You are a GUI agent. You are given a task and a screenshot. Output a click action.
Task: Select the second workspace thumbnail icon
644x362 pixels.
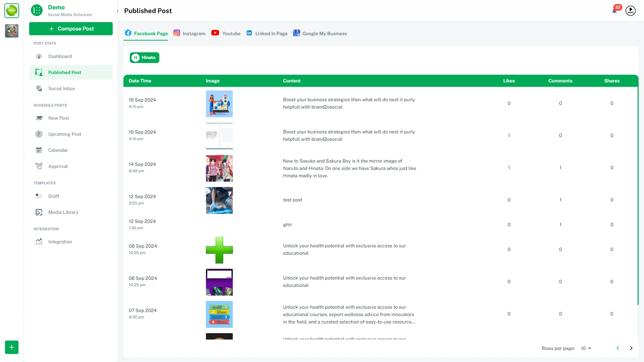coord(12,31)
